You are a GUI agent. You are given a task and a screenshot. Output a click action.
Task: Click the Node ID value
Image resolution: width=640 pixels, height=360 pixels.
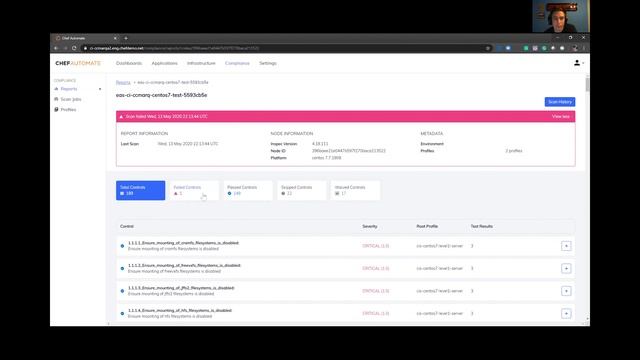(x=349, y=151)
